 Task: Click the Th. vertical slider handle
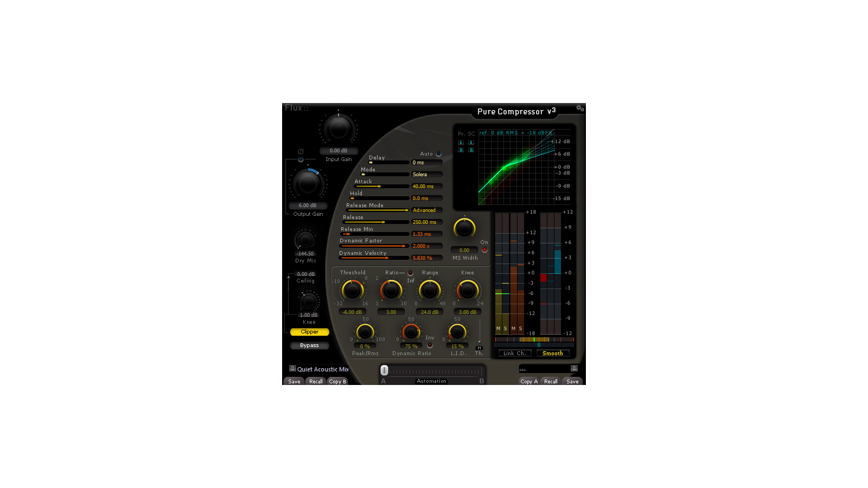pyautogui.click(x=479, y=343)
